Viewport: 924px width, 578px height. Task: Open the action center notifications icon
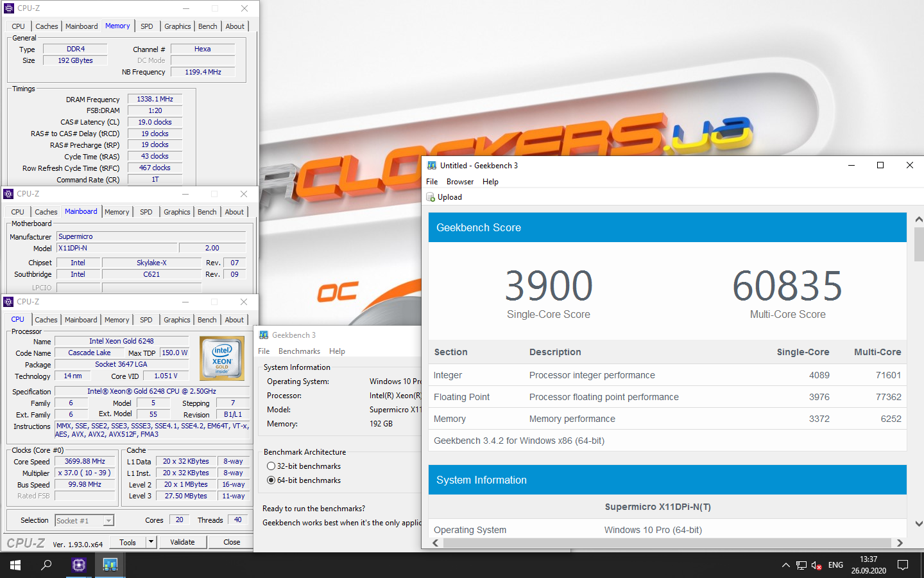tap(903, 565)
